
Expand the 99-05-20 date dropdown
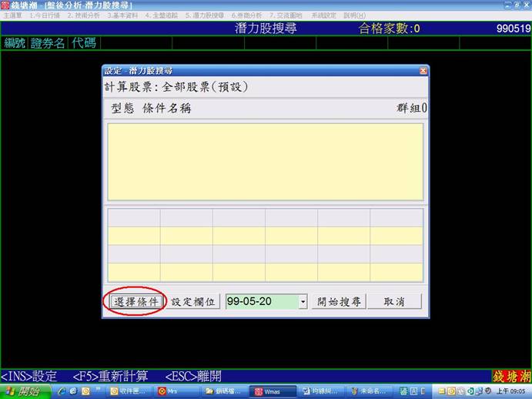[x=303, y=302]
